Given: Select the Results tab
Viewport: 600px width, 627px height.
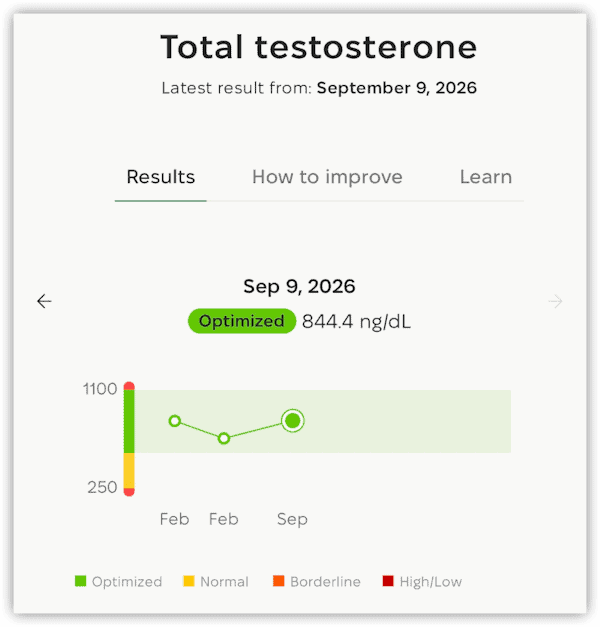Looking at the screenshot, I should click(161, 177).
